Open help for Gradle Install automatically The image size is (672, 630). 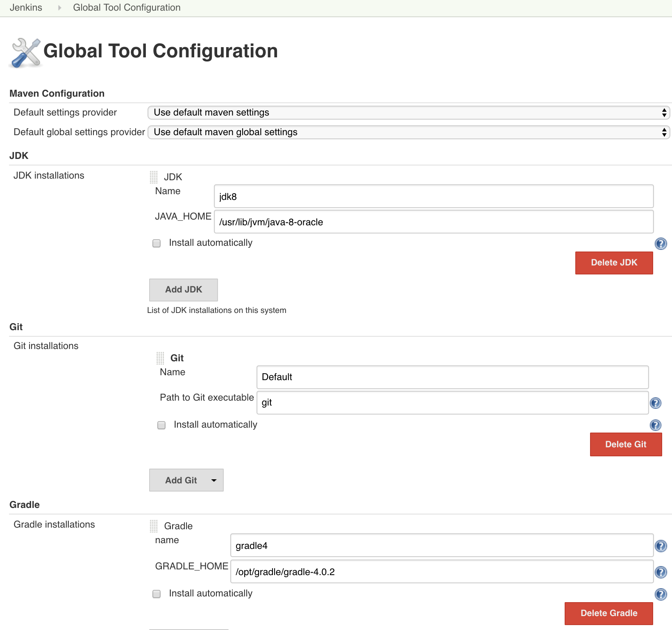pyautogui.click(x=661, y=594)
